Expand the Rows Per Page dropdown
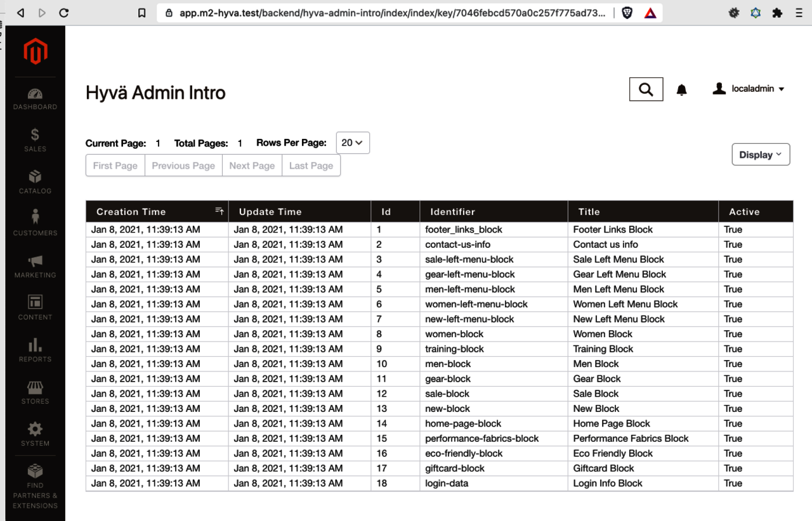This screenshot has height=521, width=812. coord(352,143)
